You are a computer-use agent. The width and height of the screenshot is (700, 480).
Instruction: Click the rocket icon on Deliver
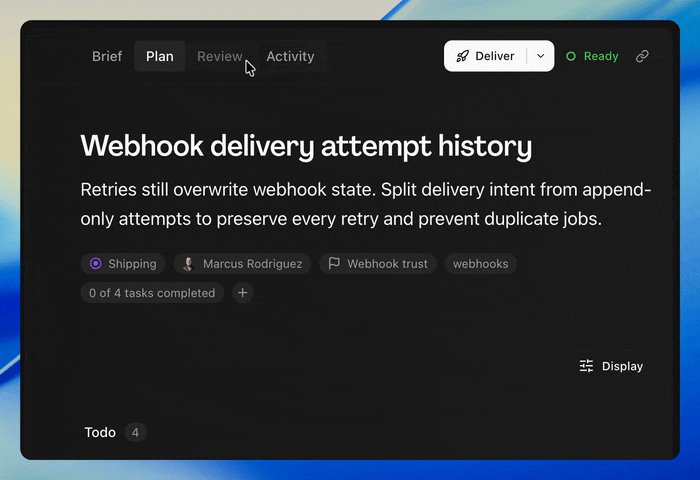point(462,56)
